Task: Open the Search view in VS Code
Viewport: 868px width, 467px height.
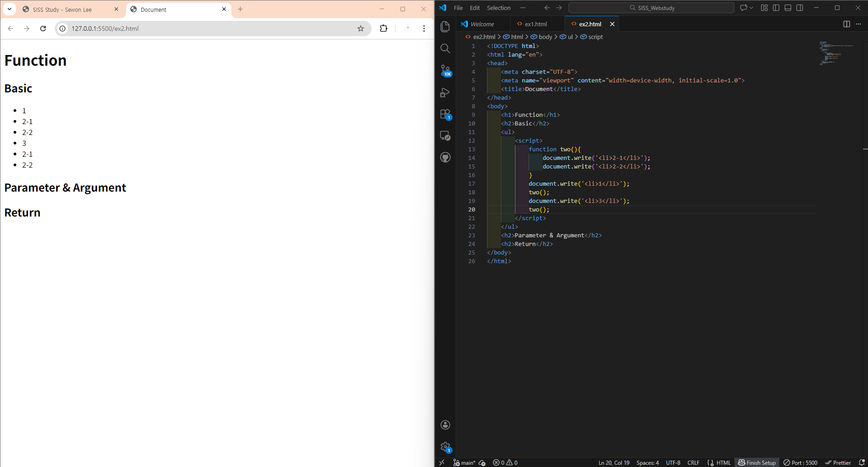Action: point(445,48)
